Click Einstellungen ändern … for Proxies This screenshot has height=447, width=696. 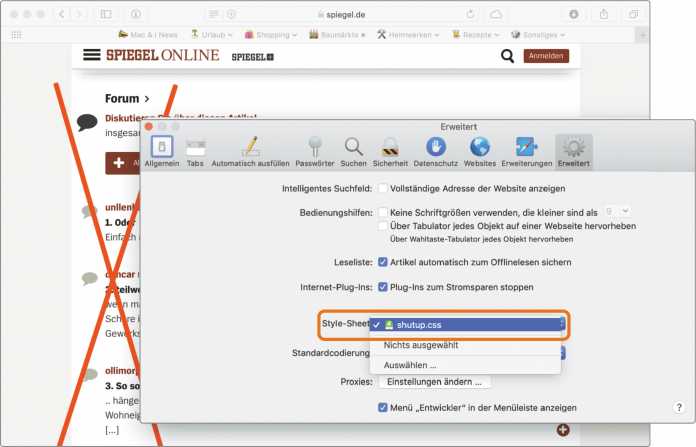pyautogui.click(x=435, y=382)
